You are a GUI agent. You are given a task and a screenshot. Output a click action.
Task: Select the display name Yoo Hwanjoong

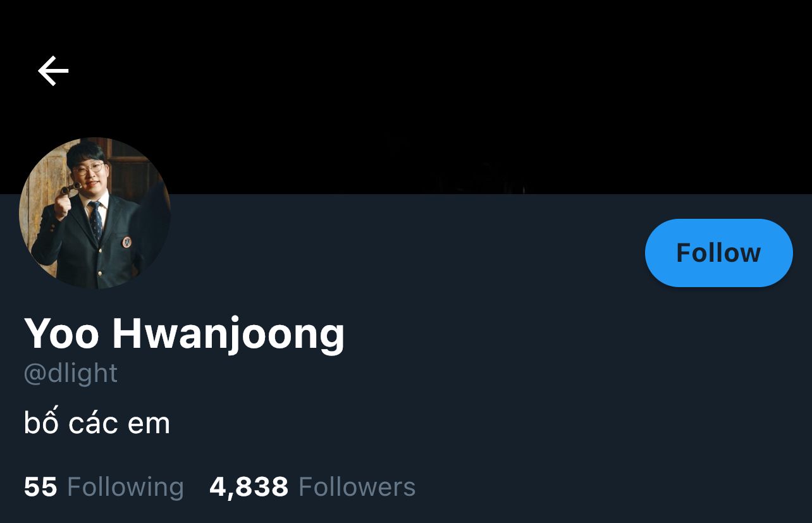(184, 333)
